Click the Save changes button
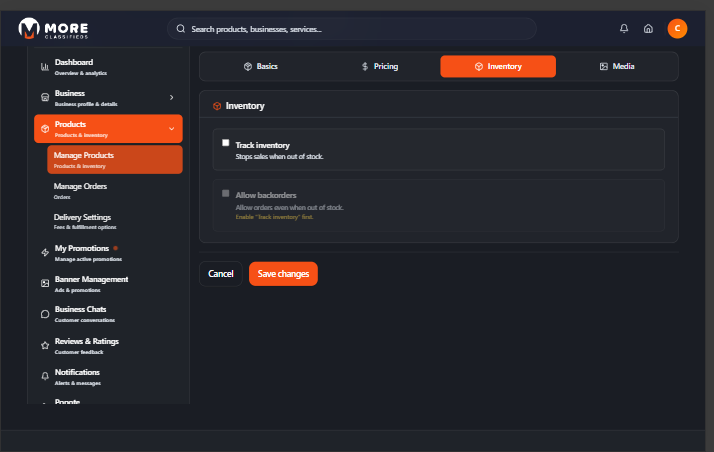The width and height of the screenshot is (714, 452). (x=283, y=273)
